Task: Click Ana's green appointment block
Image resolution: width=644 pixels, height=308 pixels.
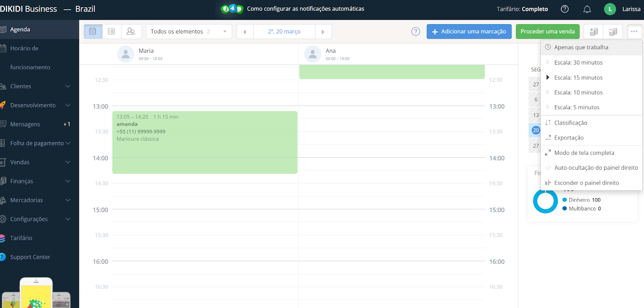Action: pyautogui.click(x=392, y=72)
